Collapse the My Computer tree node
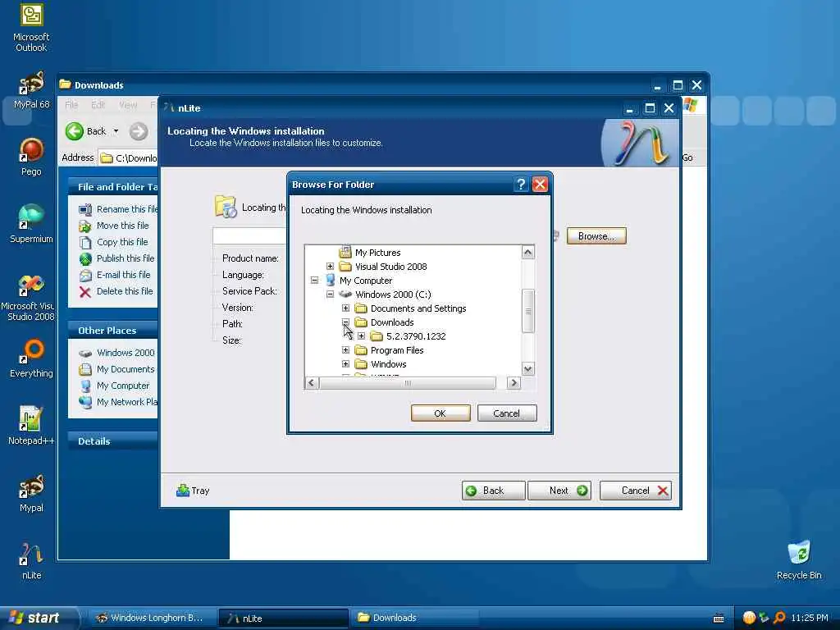Screen dimensions: 840x630 point(314,281)
